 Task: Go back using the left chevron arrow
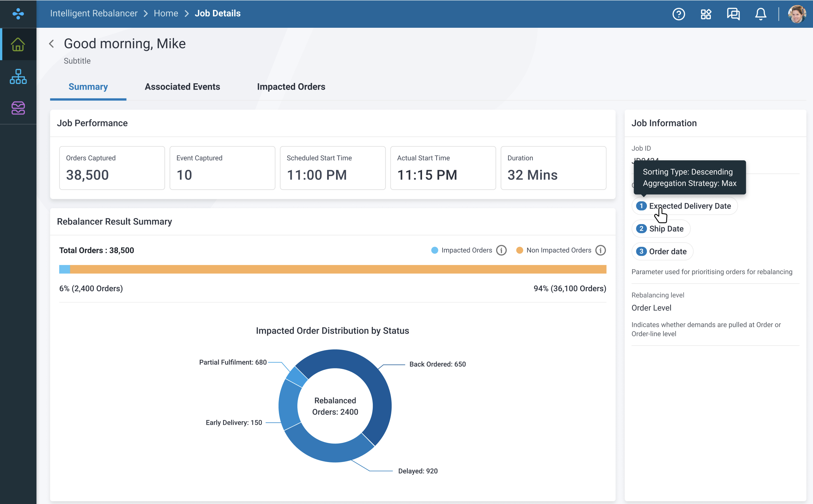[x=51, y=44]
